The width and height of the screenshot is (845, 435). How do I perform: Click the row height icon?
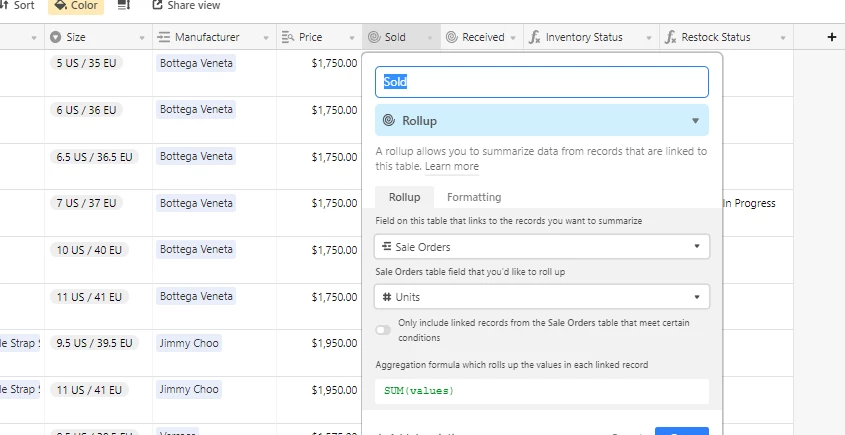124,5
